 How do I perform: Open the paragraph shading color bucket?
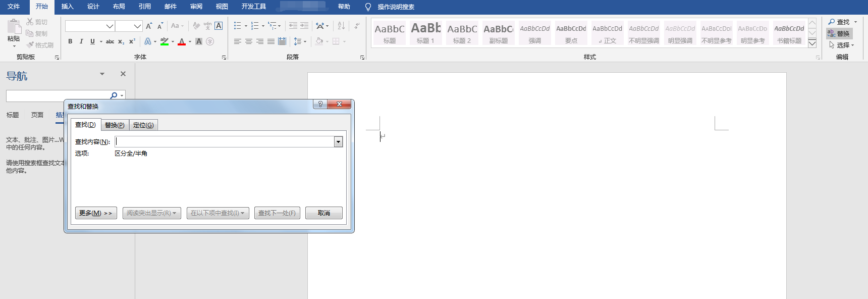pyautogui.click(x=319, y=41)
